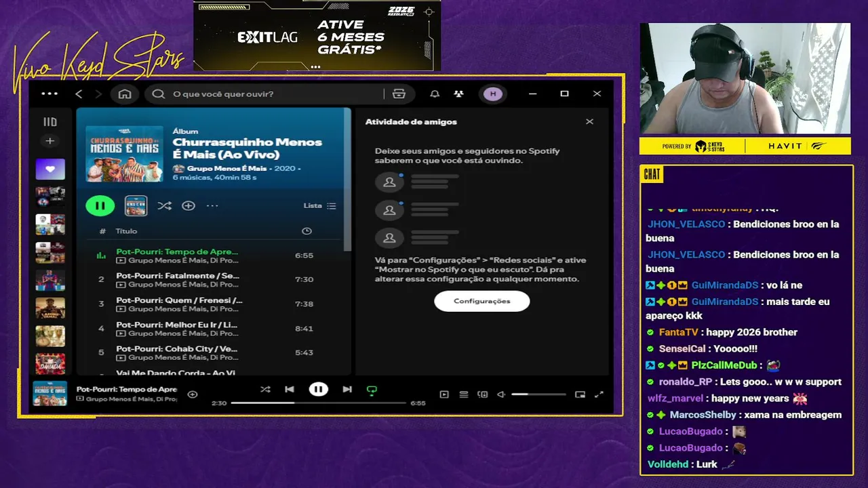Go forward with the right arrow

click(x=98, y=94)
